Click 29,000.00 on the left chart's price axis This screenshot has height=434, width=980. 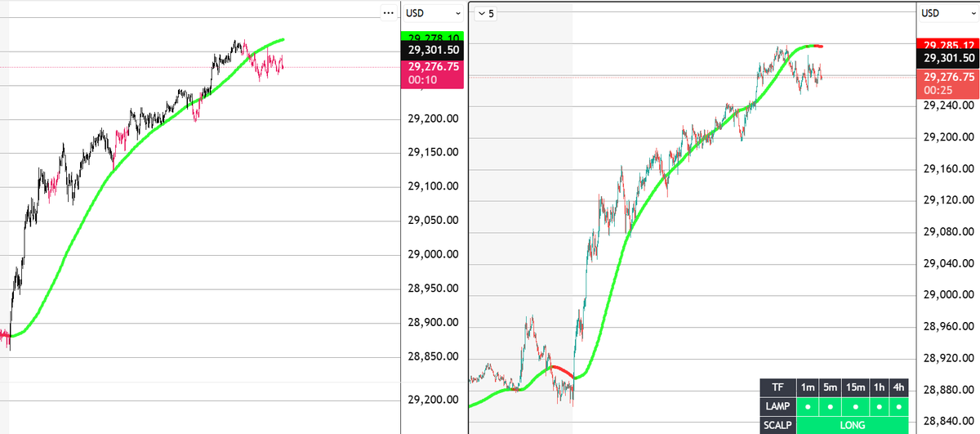click(433, 254)
